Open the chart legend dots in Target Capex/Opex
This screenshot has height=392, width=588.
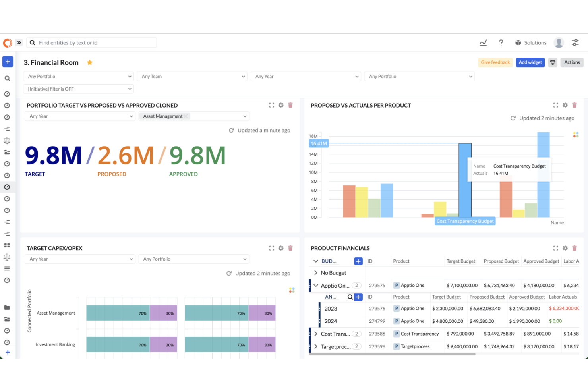pos(292,290)
